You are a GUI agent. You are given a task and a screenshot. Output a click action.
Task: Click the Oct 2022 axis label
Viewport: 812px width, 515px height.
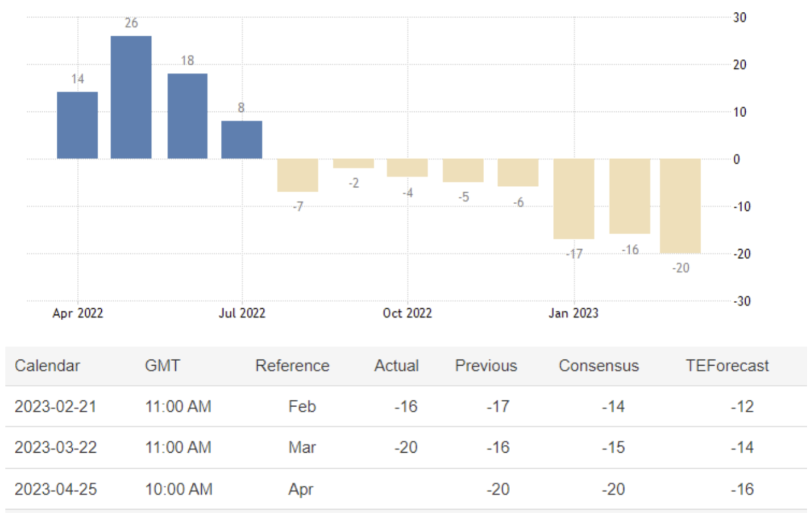click(x=407, y=314)
